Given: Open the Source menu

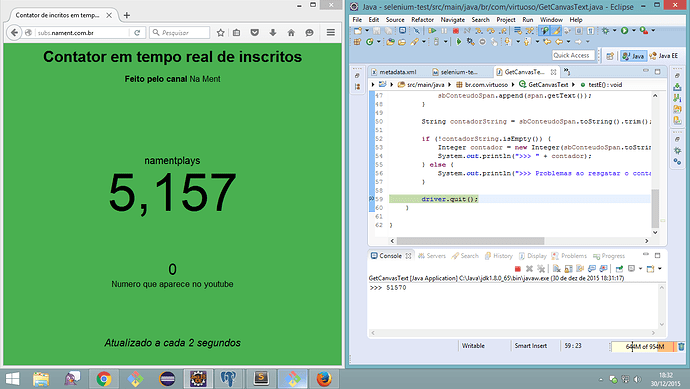Looking at the screenshot, I should click(395, 20).
